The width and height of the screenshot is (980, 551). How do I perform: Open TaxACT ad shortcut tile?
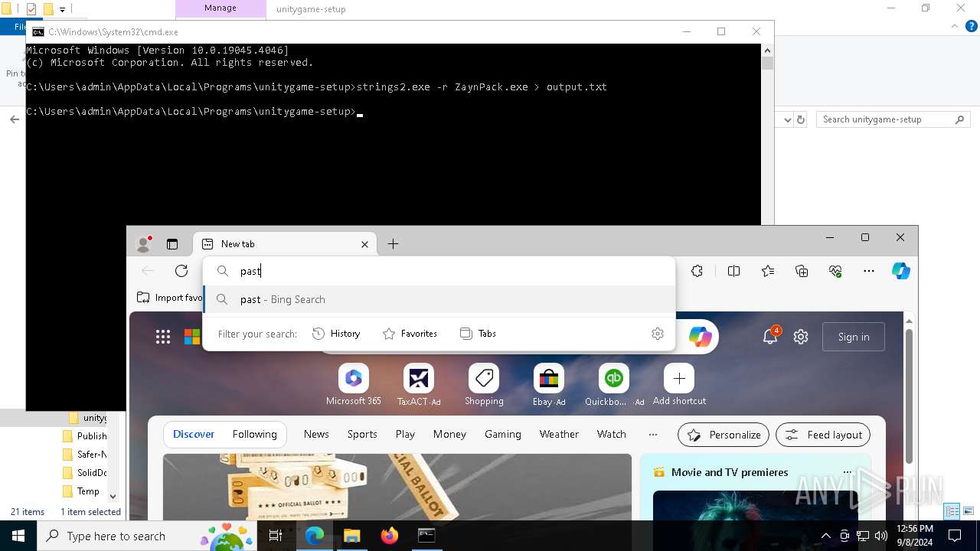tap(419, 385)
